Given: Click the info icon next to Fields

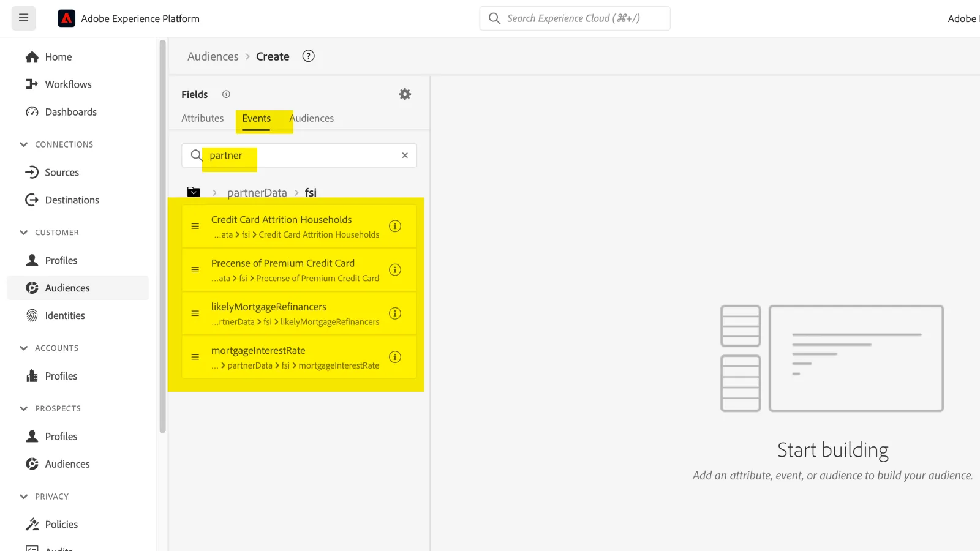Looking at the screenshot, I should point(226,94).
